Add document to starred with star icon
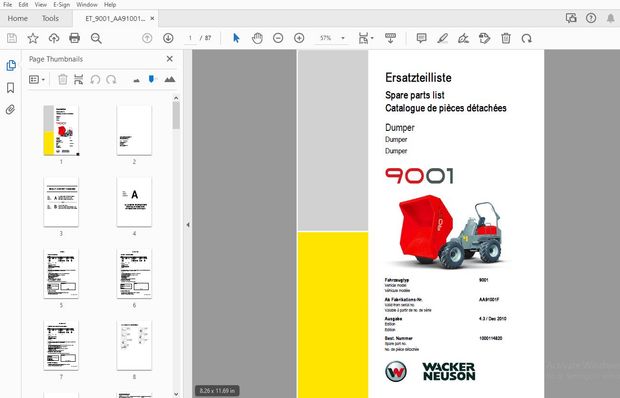 pyautogui.click(x=33, y=38)
